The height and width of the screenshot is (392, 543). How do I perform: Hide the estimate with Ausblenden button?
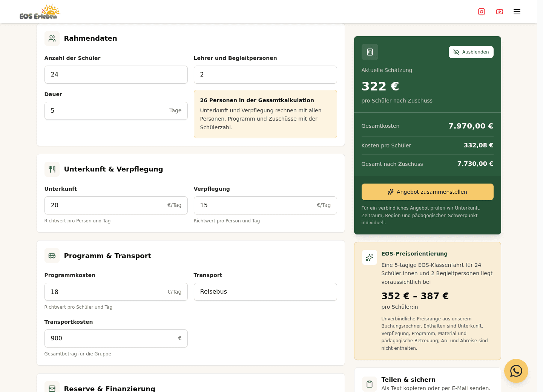471,52
